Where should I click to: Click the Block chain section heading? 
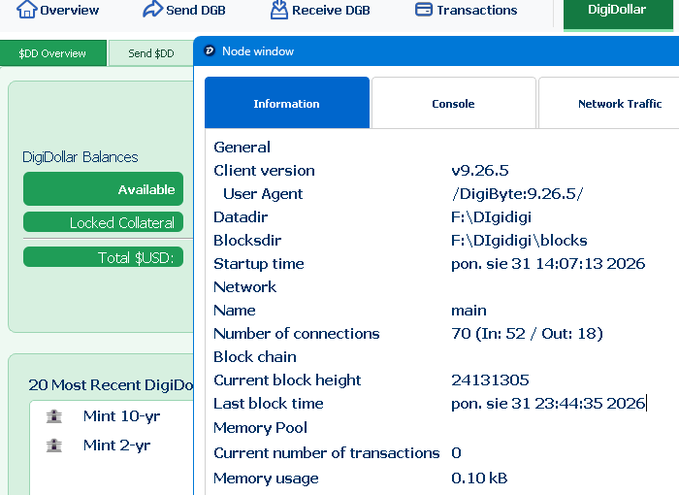tap(255, 357)
